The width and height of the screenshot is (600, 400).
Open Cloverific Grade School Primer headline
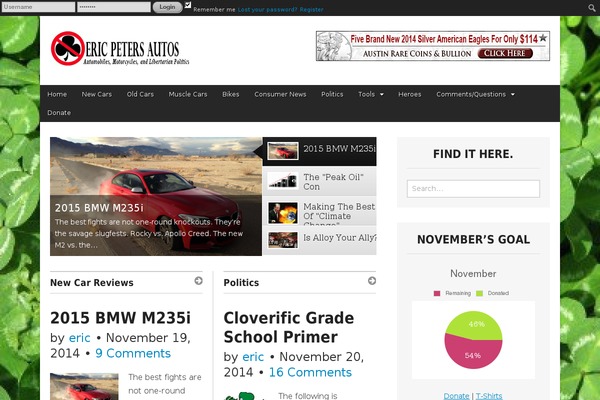289,327
